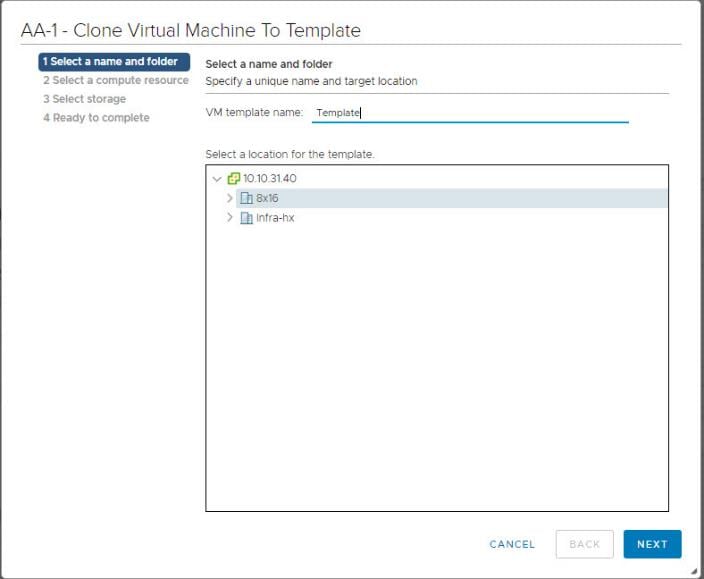This screenshot has width=704, height=579.
Task: Expand the Infra-hx datacenter node
Action: click(230, 218)
